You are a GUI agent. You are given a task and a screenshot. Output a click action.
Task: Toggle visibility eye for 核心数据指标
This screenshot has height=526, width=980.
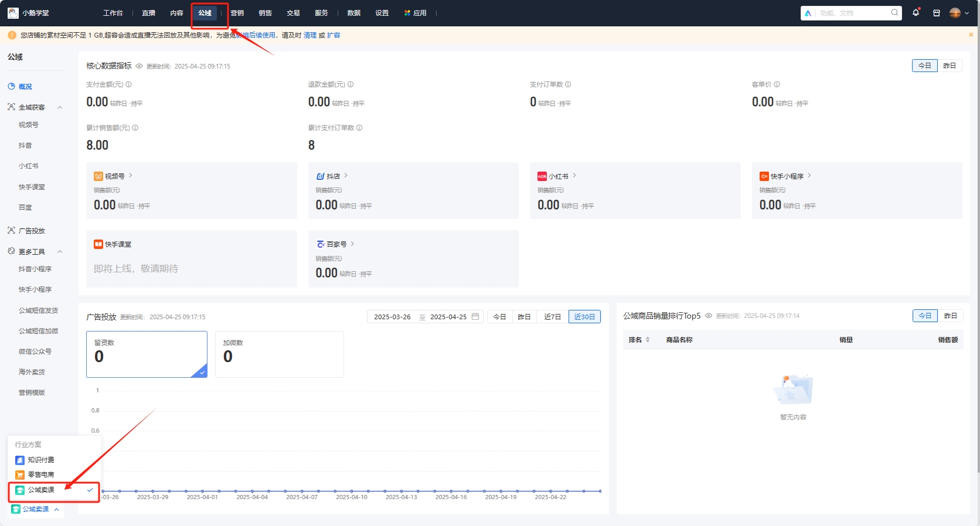click(139, 66)
